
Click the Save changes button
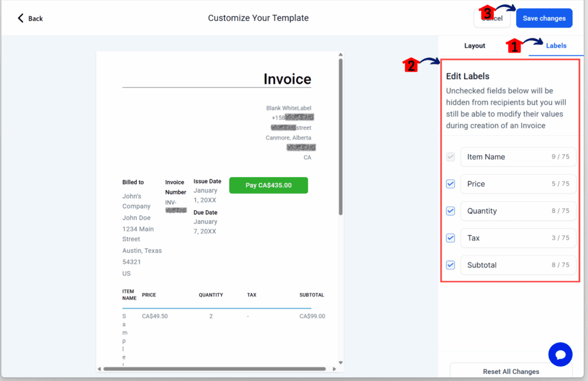(544, 18)
